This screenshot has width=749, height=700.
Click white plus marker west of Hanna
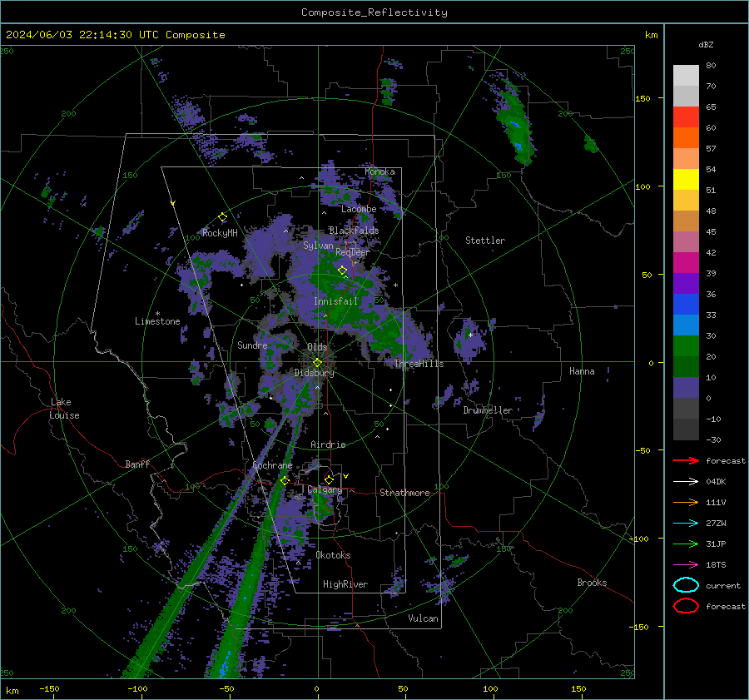470,335
